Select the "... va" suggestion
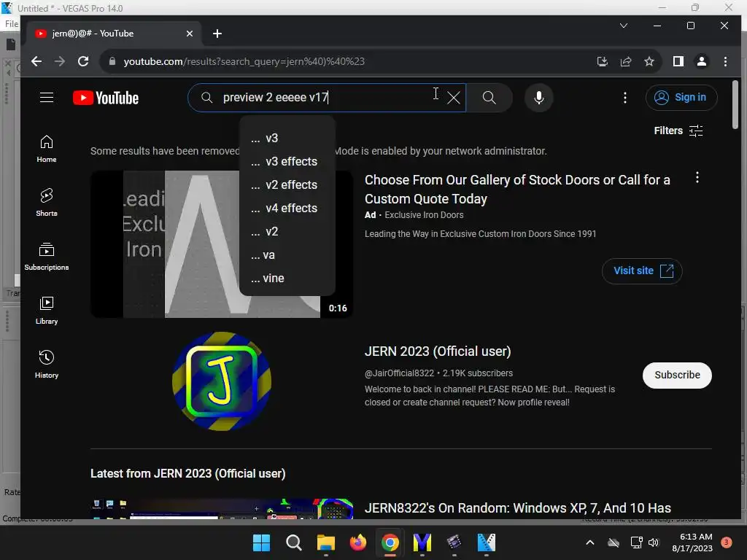The image size is (747, 560). [287, 254]
